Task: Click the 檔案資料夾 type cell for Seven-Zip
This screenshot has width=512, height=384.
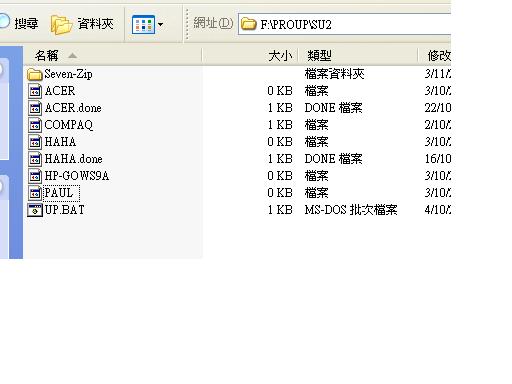Action: [x=334, y=74]
